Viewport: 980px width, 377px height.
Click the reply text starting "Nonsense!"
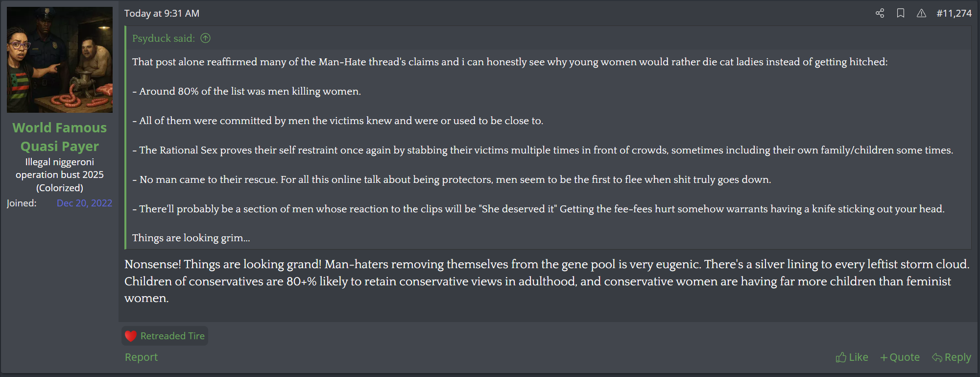(x=547, y=281)
